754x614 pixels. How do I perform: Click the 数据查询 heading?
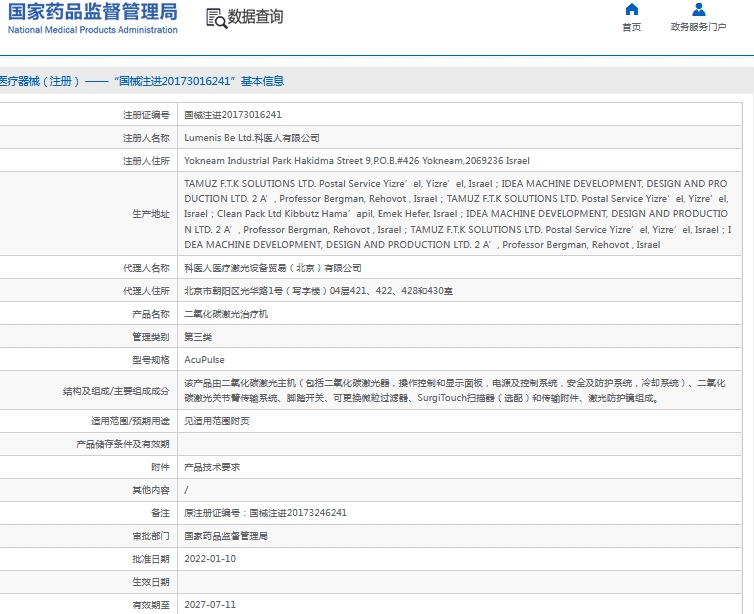coord(255,17)
